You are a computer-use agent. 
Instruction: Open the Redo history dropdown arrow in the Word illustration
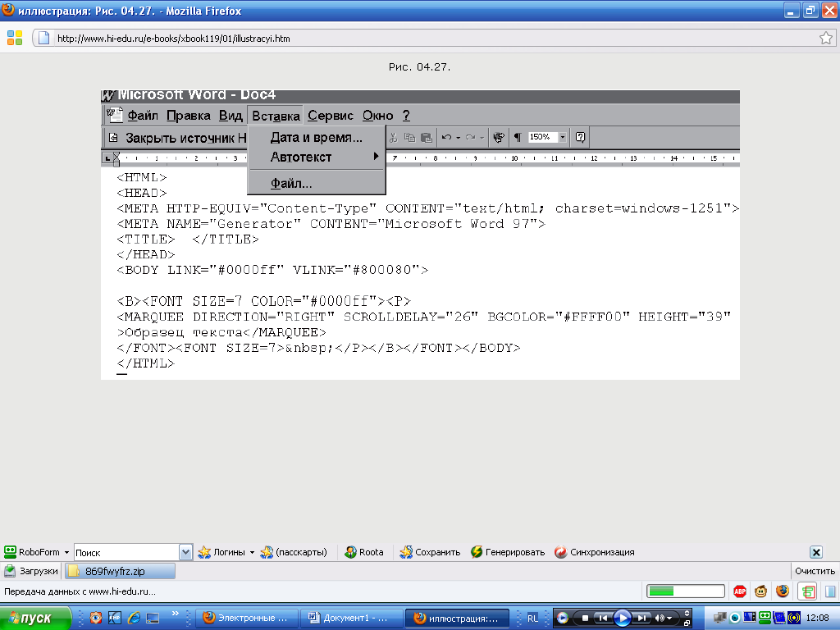point(482,138)
